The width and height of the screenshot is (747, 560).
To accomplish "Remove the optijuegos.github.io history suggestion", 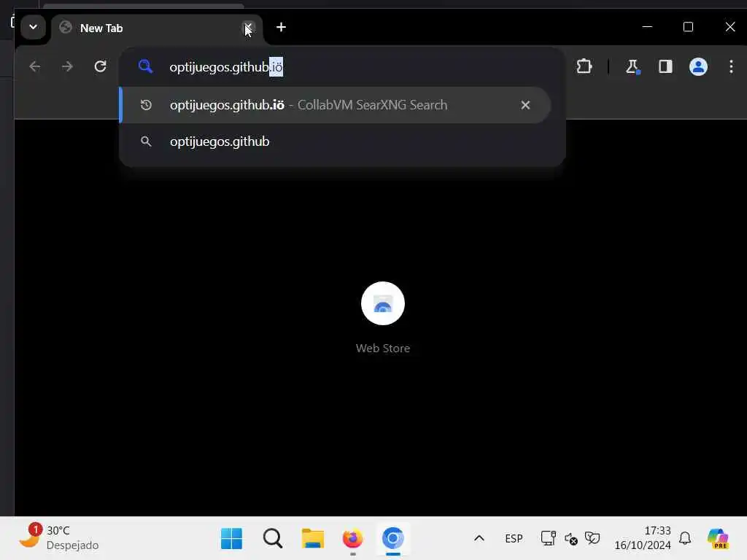I will pos(525,105).
